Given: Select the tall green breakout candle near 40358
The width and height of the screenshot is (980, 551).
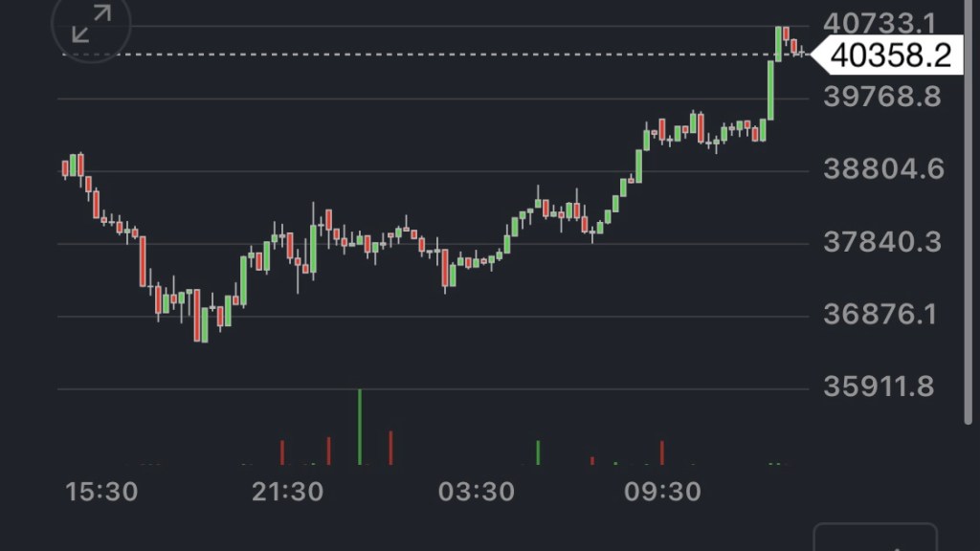Looking at the screenshot, I should tap(770, 89).
